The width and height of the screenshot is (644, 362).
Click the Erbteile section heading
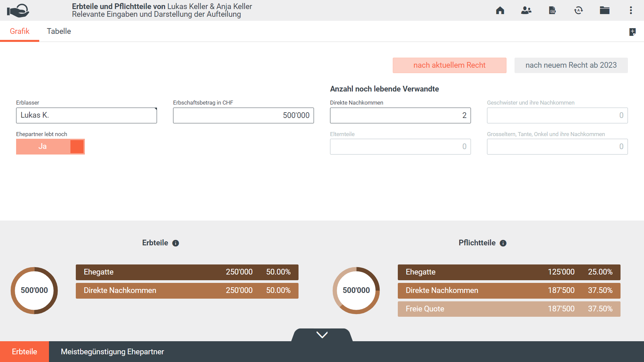click(155, 243)
